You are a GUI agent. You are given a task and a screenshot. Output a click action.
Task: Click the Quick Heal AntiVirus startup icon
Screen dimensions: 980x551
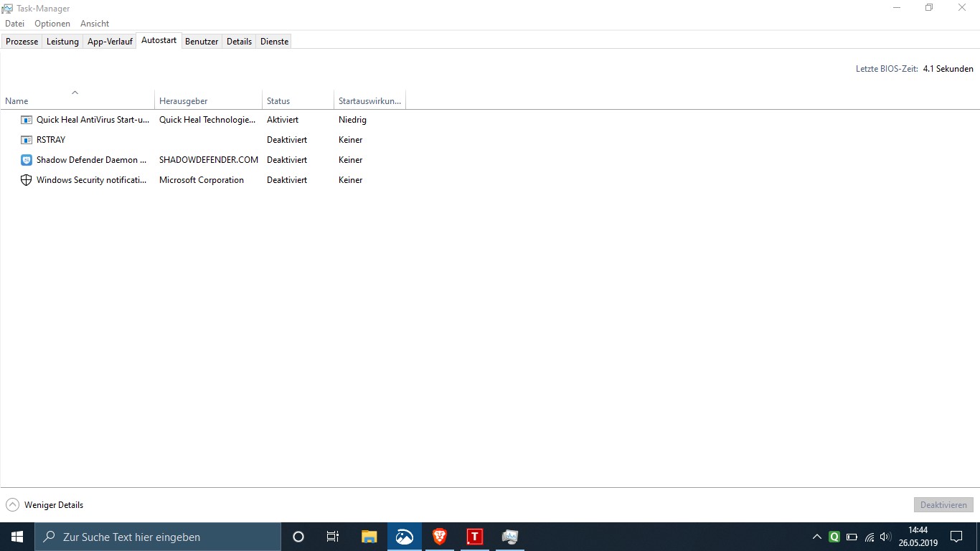click(x=27, y=120)
